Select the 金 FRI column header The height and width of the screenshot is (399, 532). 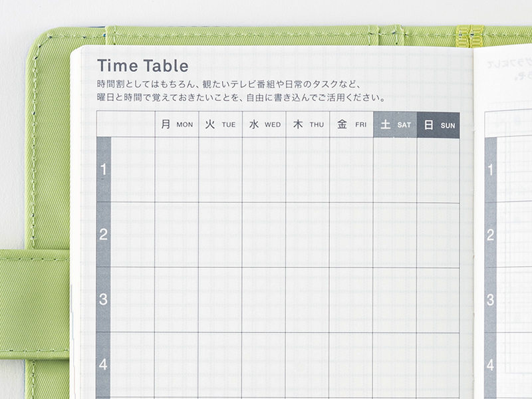351,124
